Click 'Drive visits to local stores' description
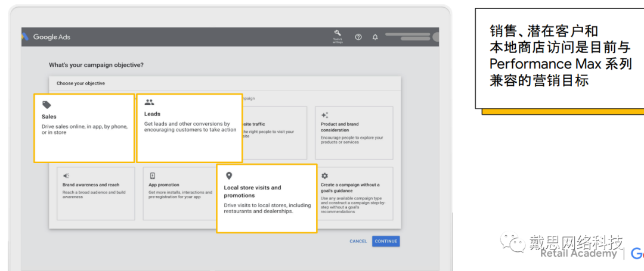 [267, 208]
